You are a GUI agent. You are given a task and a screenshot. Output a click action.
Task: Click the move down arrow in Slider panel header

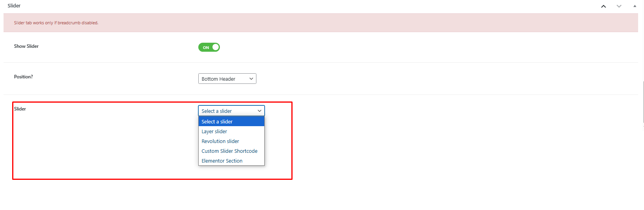[x=619, y=6]
